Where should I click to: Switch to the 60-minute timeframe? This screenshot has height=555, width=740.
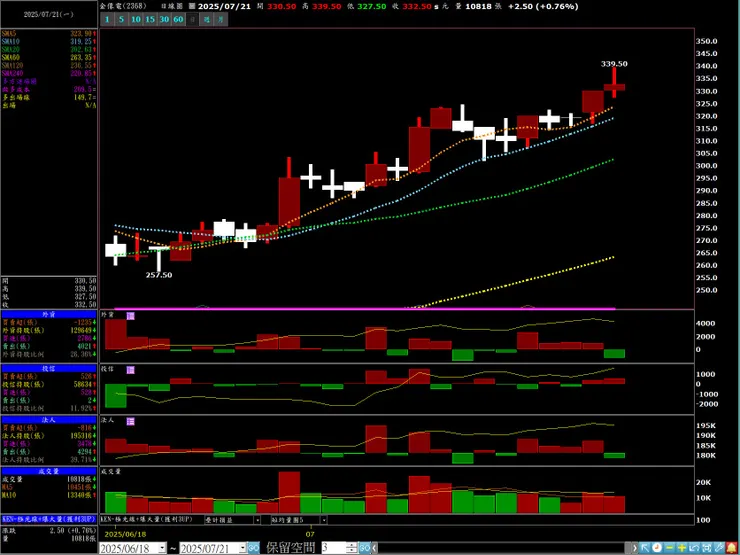point(178,19)
